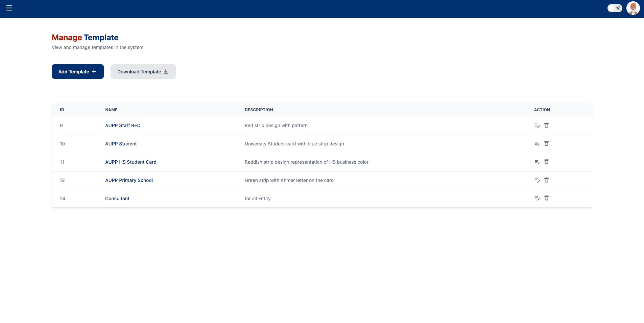This screenshot has width=644, height=323.
Task: Select the Consultant template name
Action: click(x=117, y=199)
